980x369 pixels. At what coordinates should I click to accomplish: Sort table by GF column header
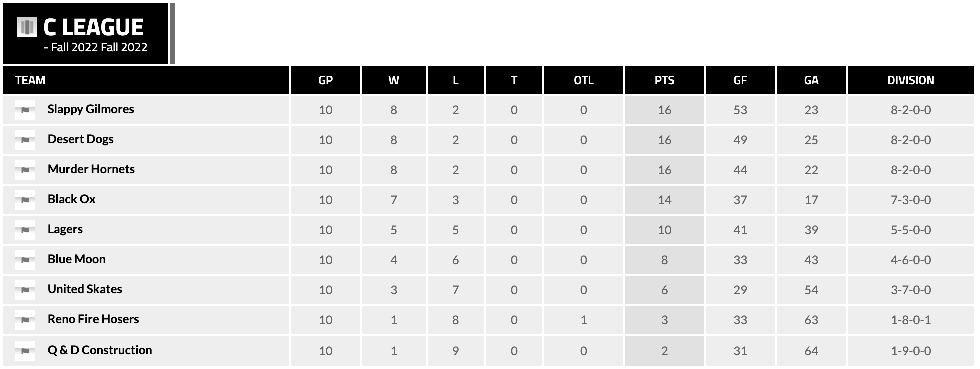pos(740,80)
